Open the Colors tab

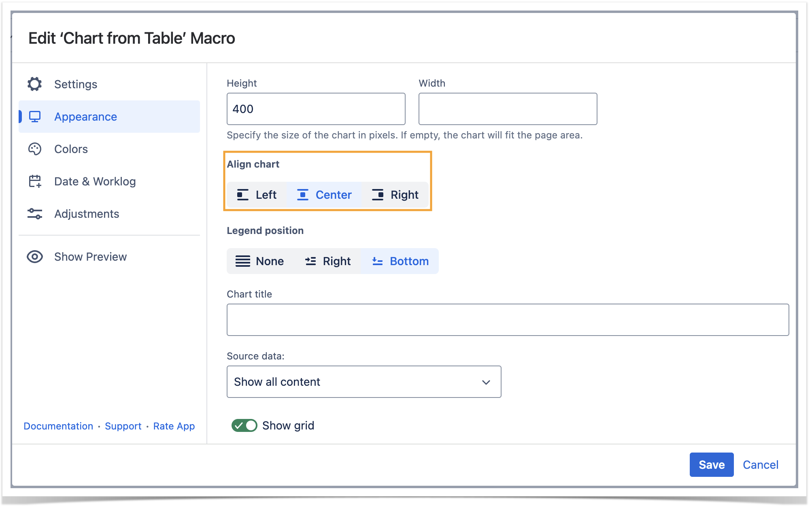[x=71, y=149]
